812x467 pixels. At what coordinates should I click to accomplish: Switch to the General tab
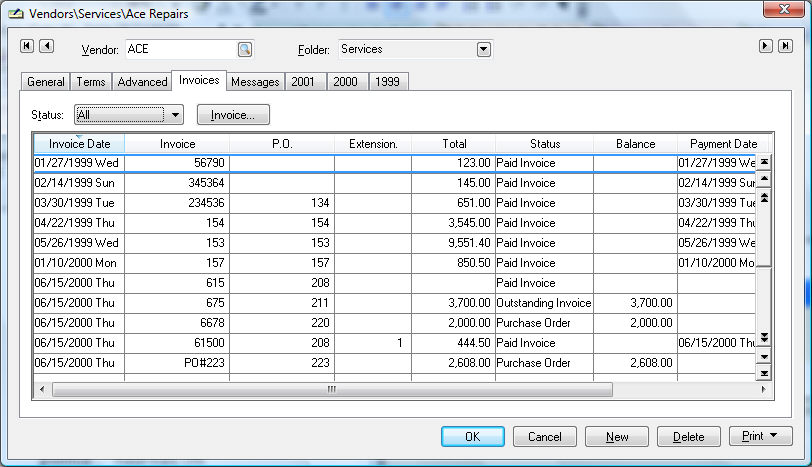tap(46, 82)
